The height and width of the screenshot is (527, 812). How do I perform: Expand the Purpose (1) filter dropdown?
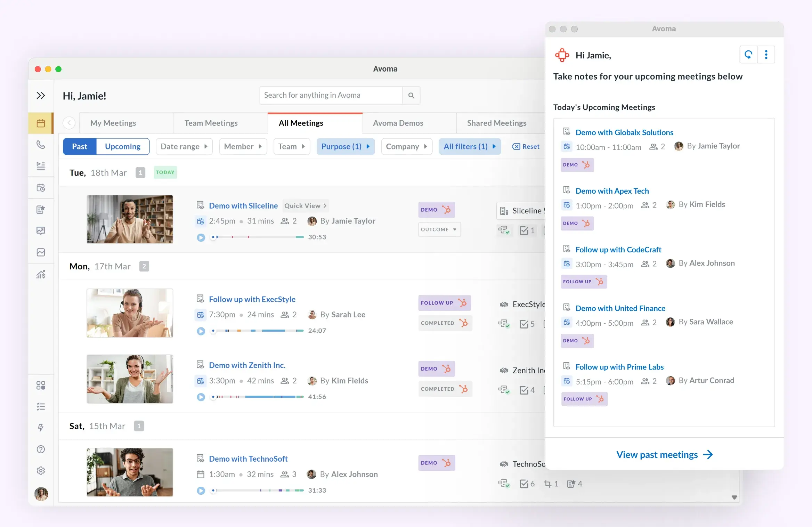click(x=345, y=146)
